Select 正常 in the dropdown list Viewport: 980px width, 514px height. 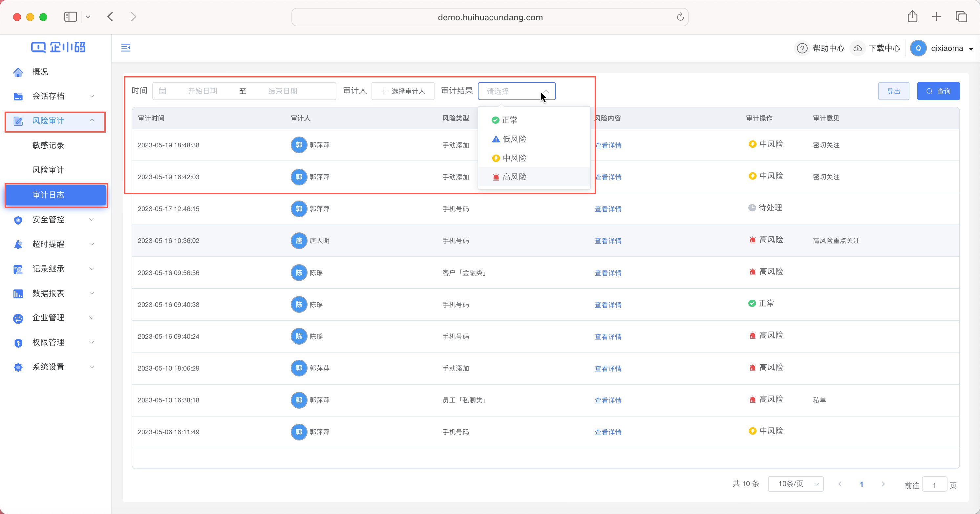(x=534, y=120)
